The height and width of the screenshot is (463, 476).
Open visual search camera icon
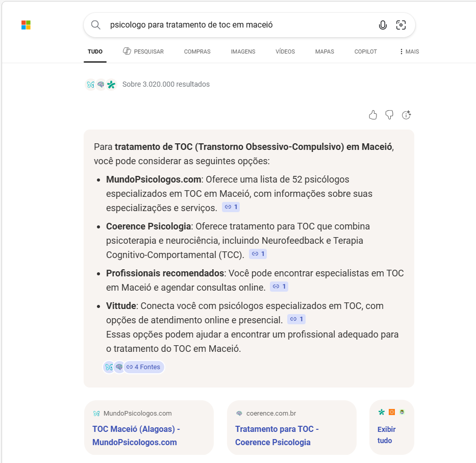coord(401,25)
